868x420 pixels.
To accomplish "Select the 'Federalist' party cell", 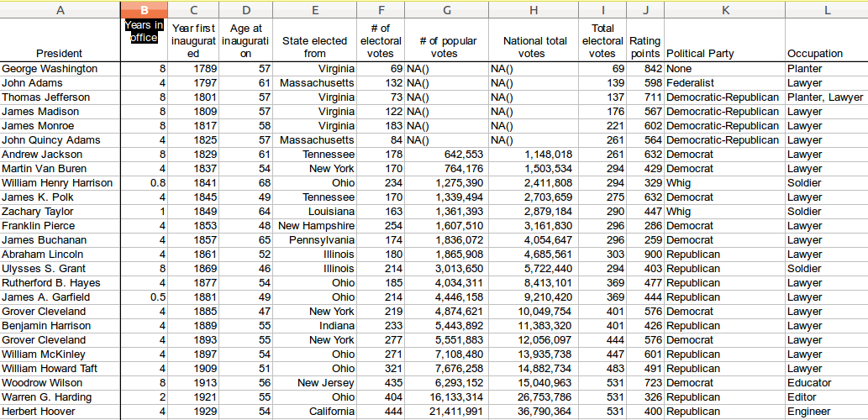I will point(690,83).
